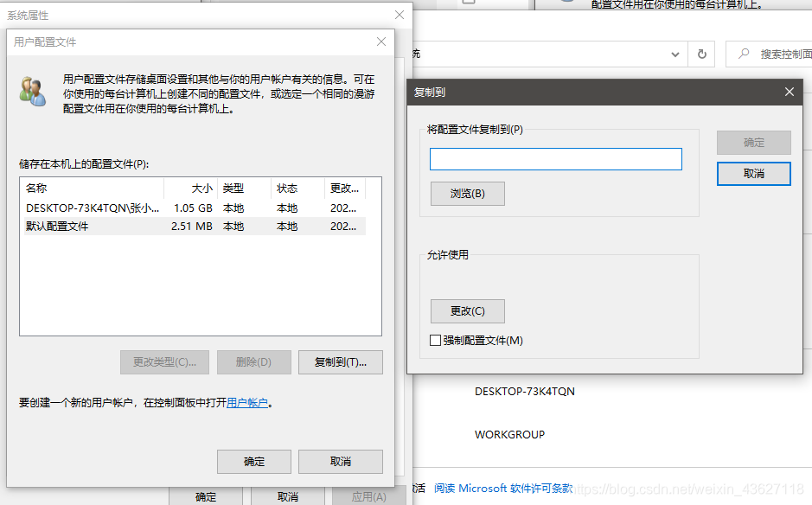
Task: Close the 用户配置文件 dialog
Action: [381, 42]
